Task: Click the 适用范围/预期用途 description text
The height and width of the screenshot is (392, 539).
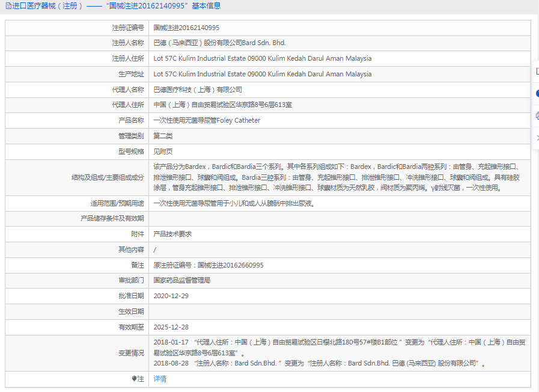Action: pos(234,204)
